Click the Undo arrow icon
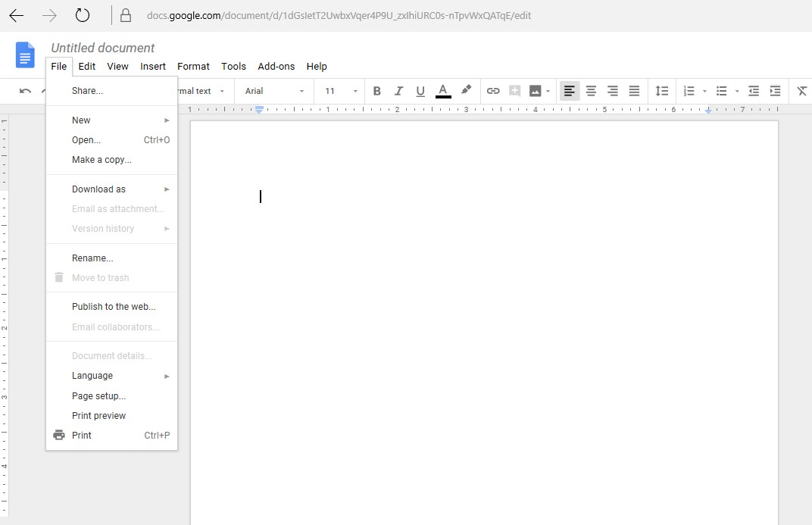Viewport: 812px width, 525px height. (x=25, y=91)
